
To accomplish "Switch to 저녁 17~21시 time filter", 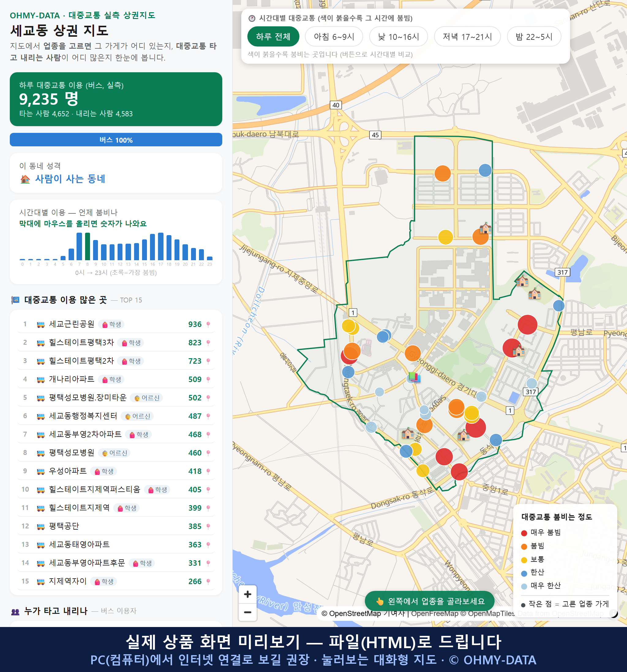I will [x=467, y=36].
